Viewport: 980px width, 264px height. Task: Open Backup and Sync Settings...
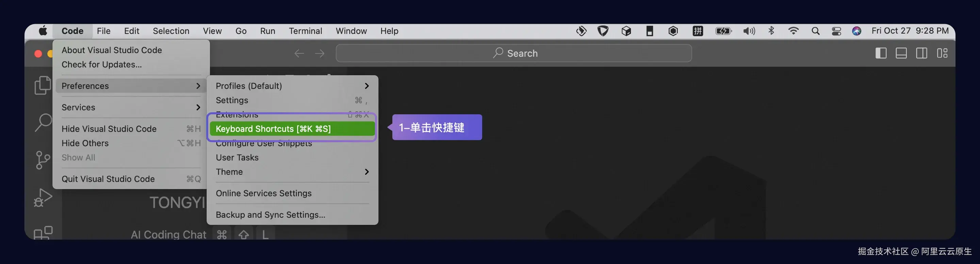292,215
